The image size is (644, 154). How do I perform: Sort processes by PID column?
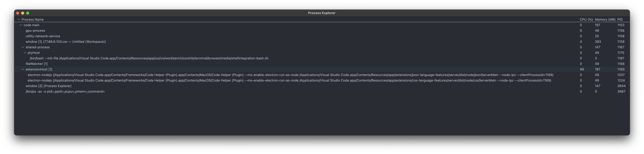[620, 19]
